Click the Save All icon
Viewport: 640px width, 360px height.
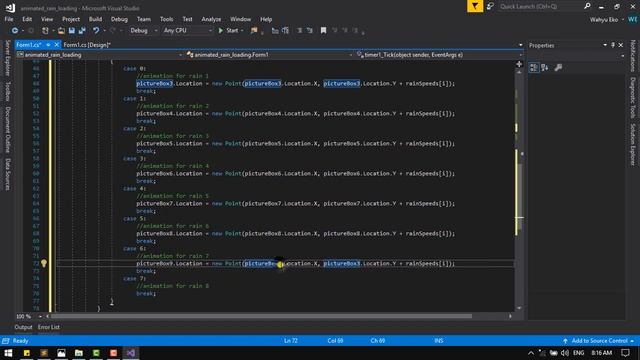82,31
